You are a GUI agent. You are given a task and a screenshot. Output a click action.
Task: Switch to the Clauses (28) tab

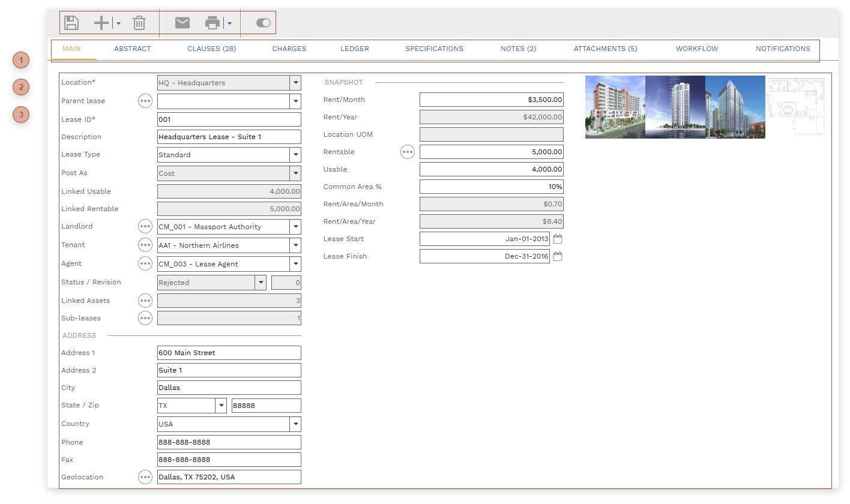coord(211,49)
